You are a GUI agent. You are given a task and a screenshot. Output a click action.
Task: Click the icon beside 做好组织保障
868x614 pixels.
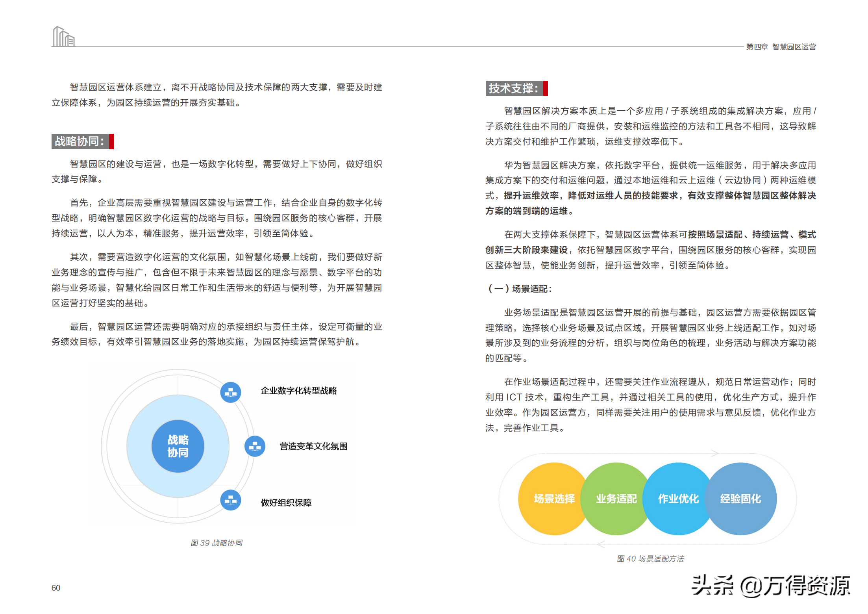pyautogui.click(x=231, y=500)
